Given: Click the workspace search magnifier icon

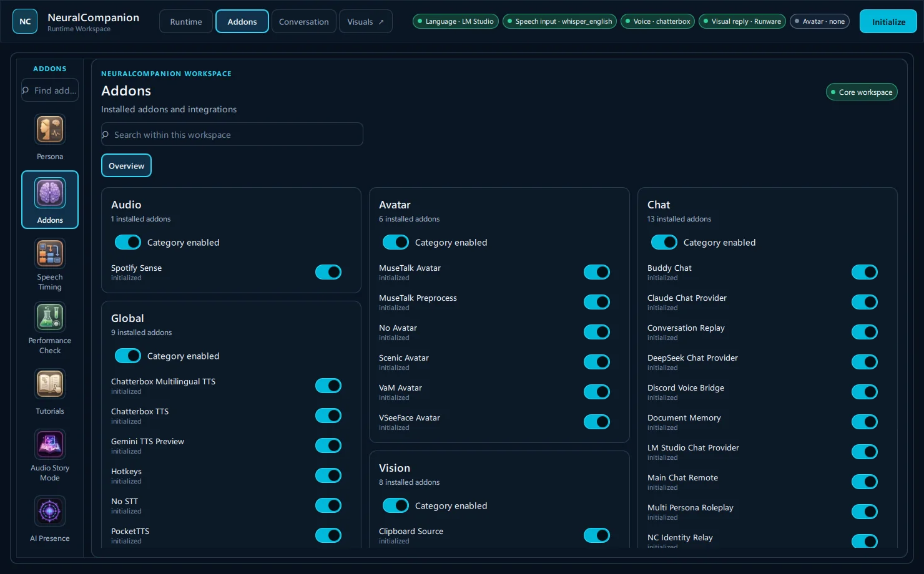Looking at the screenshot, I should (106, 135).
